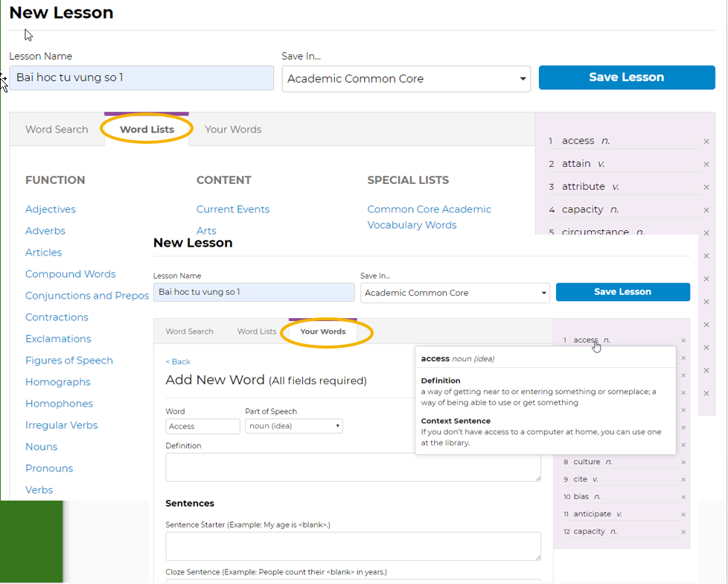
Task: Switch to the circled Word Lists tab
Action: click(147, 130)
